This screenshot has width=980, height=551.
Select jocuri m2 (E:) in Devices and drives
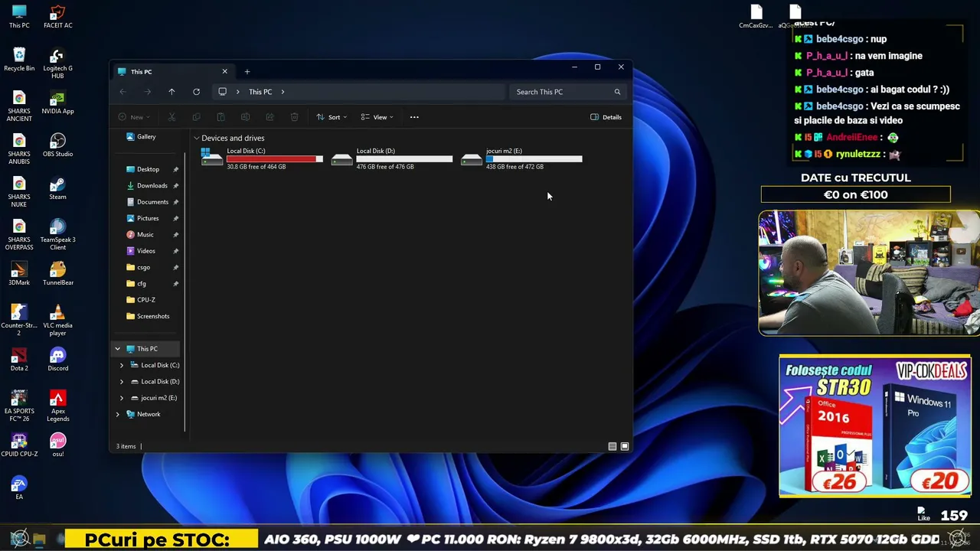pos(522,158)
